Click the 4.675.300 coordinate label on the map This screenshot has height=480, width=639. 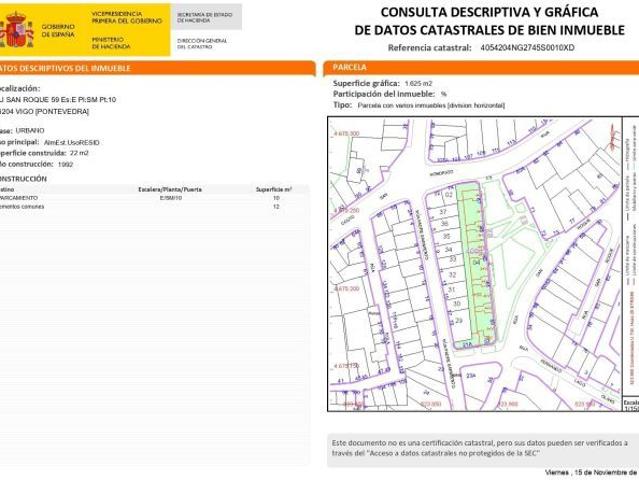[346, 131]
